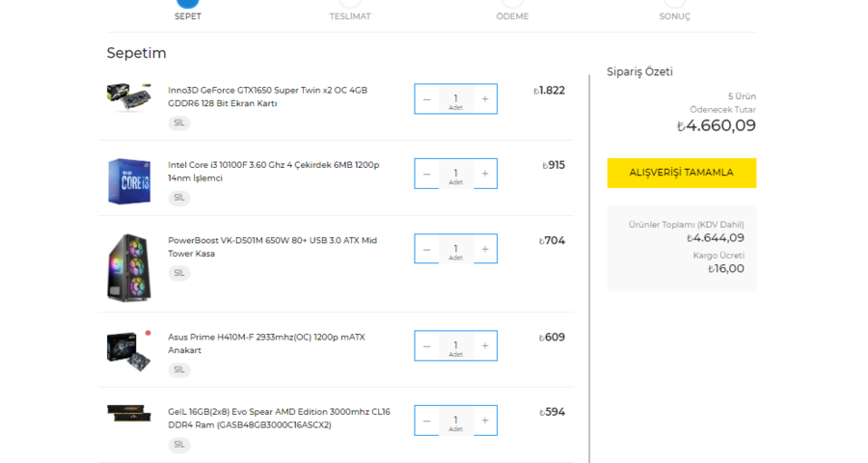
Task: Click the Sipariş Özeti heading
Action: pyautogui.click(x=640, y=72)
